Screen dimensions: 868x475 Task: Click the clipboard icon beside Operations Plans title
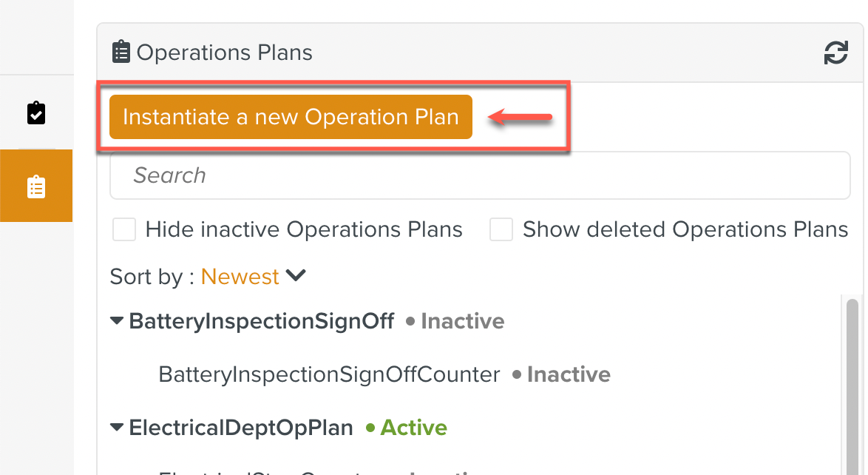click(x=121, y=52)
